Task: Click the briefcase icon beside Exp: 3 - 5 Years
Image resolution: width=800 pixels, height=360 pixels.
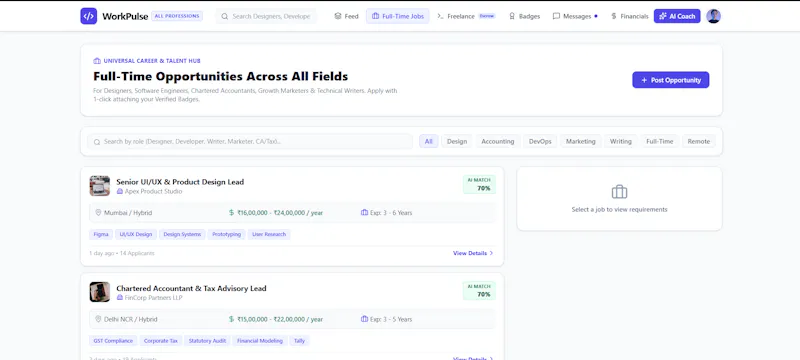Action: (x=364, y=319)
